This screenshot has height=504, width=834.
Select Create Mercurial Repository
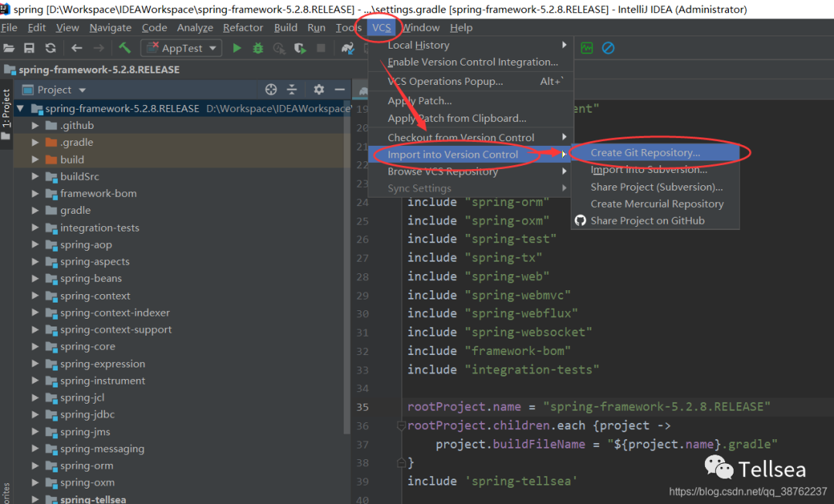[656, 204]
